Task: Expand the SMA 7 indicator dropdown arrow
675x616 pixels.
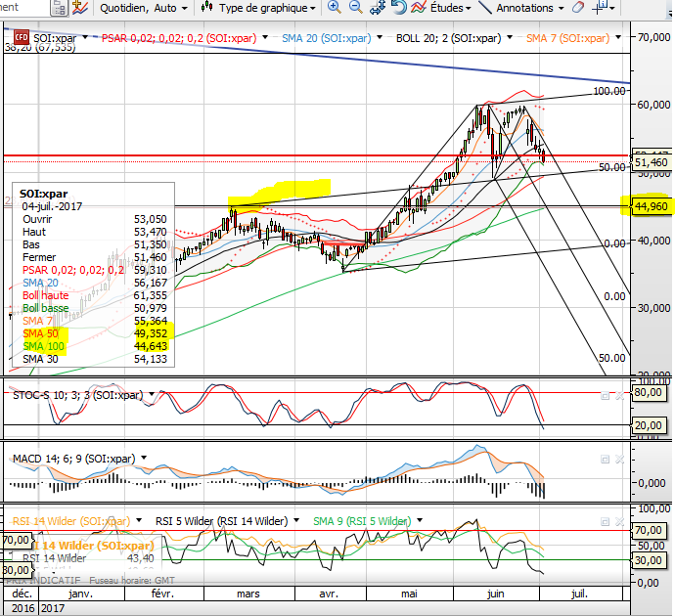Action: tap(618, 37)
